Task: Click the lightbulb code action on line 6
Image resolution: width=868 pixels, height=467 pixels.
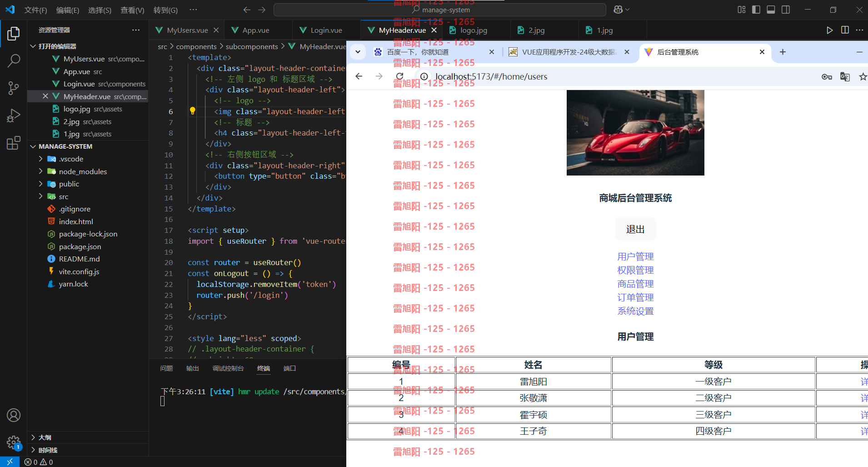Action: pos(192,110)
